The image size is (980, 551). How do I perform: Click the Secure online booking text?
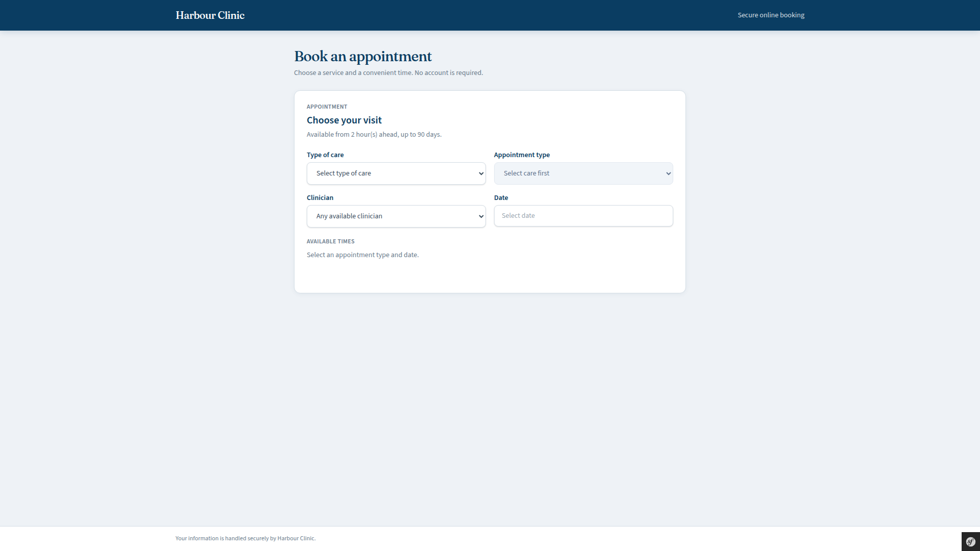tap(771, 15)
